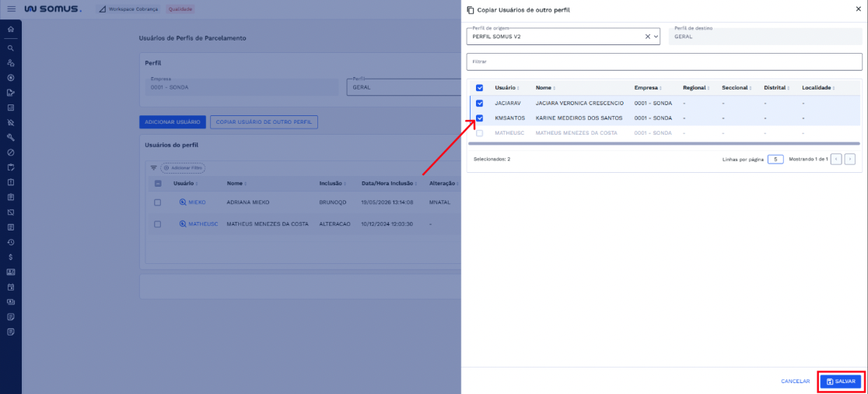
Task: Click ADICIONAR USUÁRIO button
Action: point(173,122)
